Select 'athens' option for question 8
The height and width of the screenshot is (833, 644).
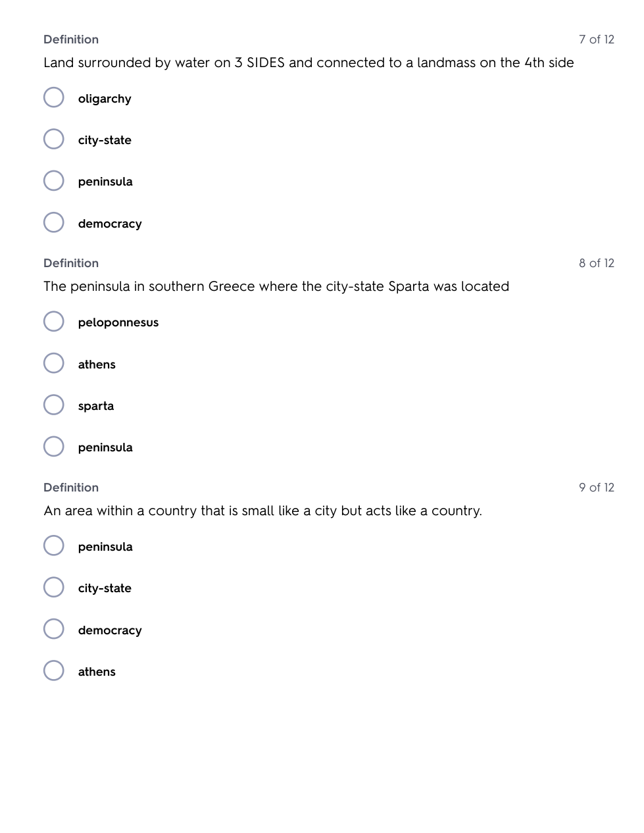coord(54,363)
